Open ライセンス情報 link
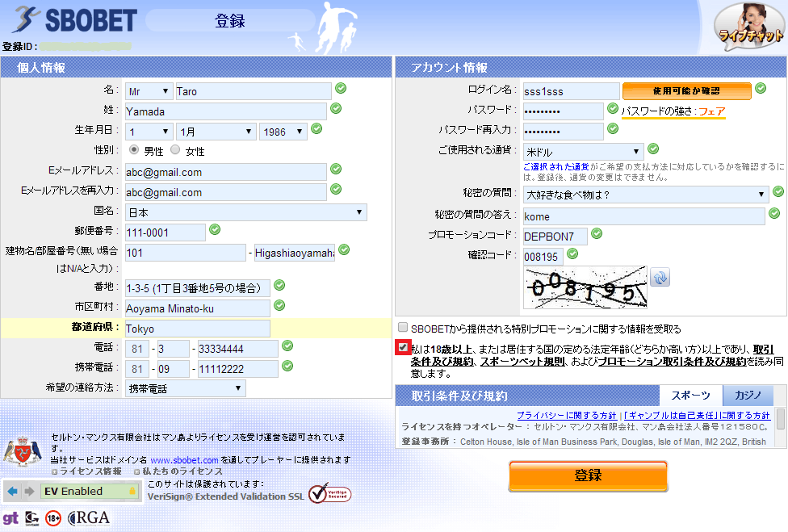 (90, 471)
